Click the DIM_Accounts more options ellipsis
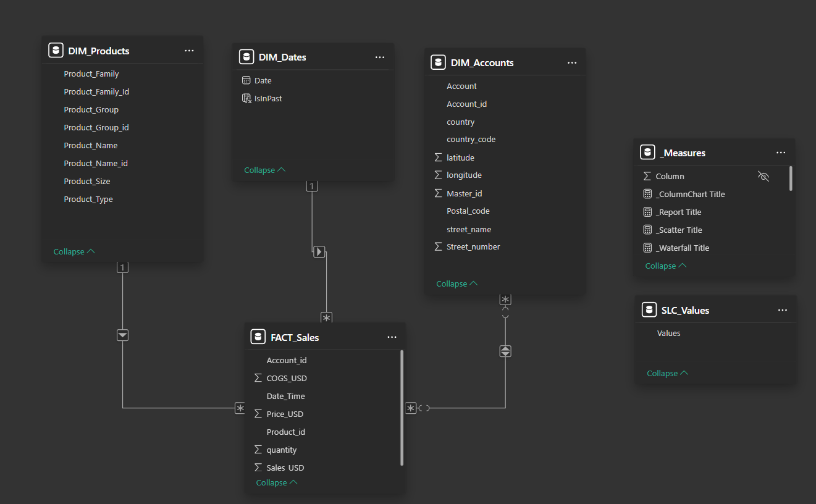 572,62
